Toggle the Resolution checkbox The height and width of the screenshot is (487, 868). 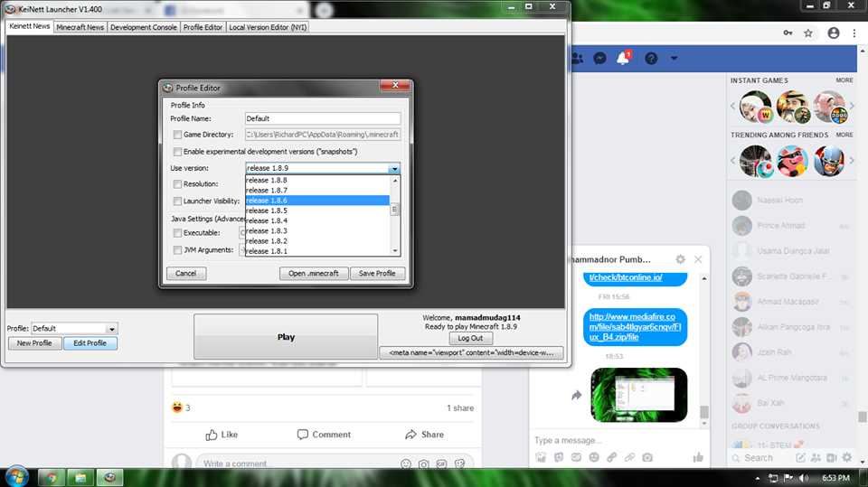coord(177,183)
